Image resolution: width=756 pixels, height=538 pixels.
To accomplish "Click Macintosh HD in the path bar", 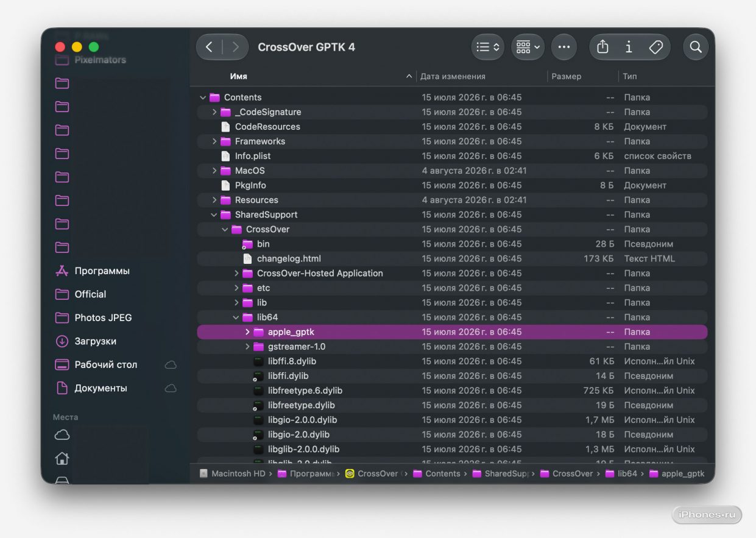I will [x=232, y=473].
